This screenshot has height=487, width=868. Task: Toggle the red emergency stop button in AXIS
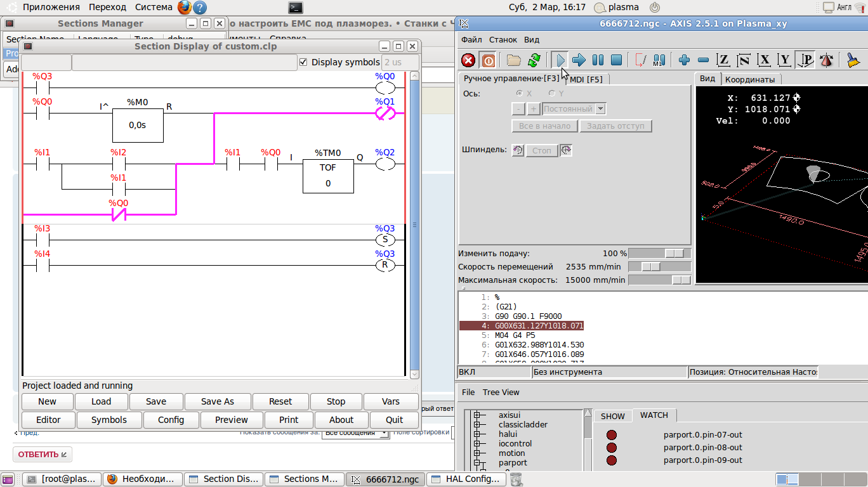point(468,60)
